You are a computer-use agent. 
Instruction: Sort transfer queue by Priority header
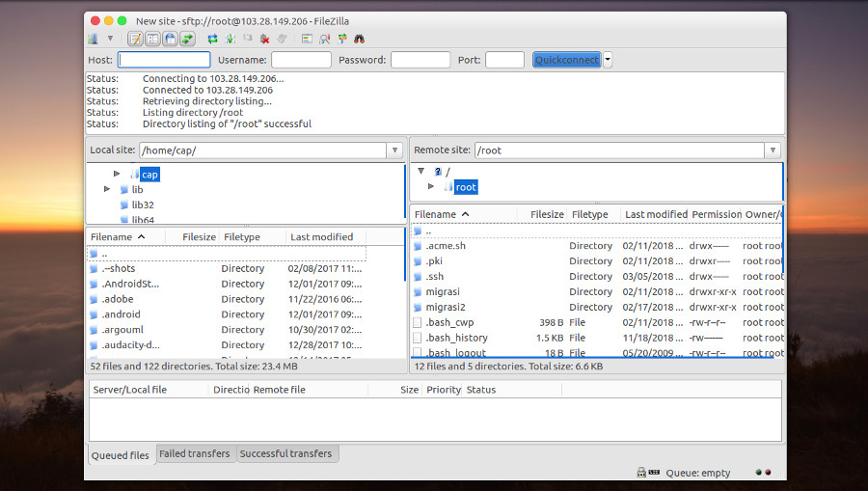pyautogui.click(x=444, y=390)
